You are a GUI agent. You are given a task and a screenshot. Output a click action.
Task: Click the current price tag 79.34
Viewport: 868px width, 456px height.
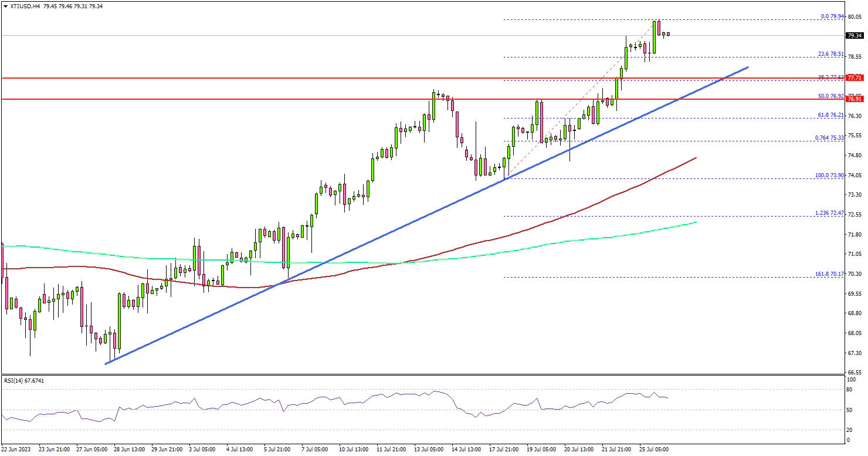click(854, 36)
